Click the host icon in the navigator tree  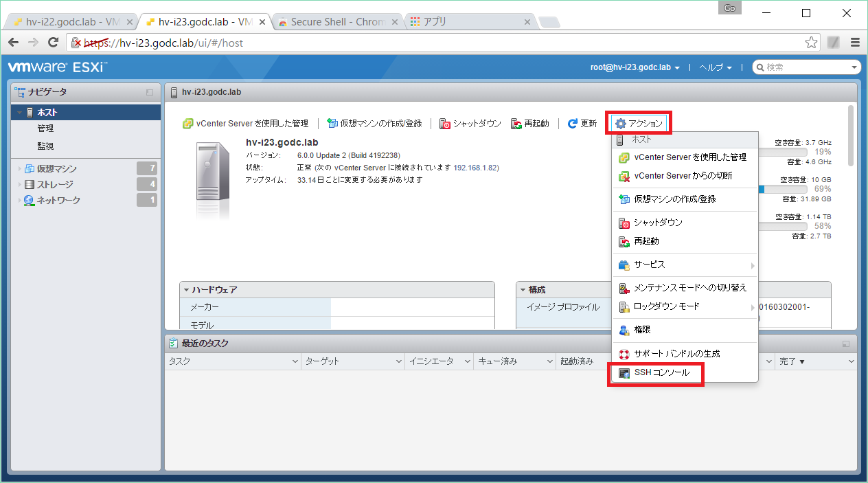30,113
